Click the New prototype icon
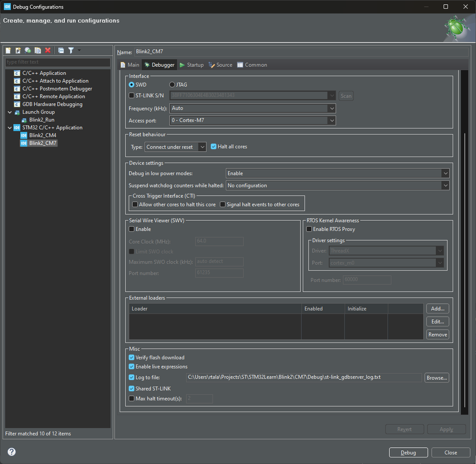This screenshot has width=476, height=464. coord(18,51)
